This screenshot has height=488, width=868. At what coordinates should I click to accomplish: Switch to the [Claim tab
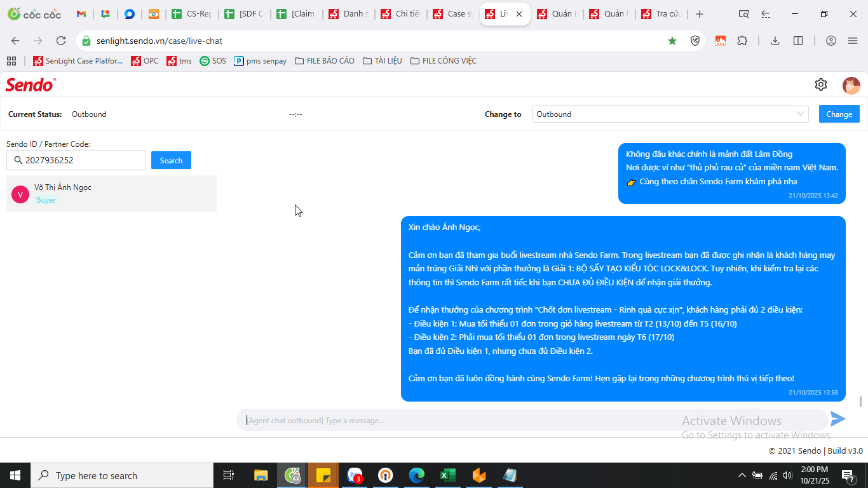click(297, 14)
